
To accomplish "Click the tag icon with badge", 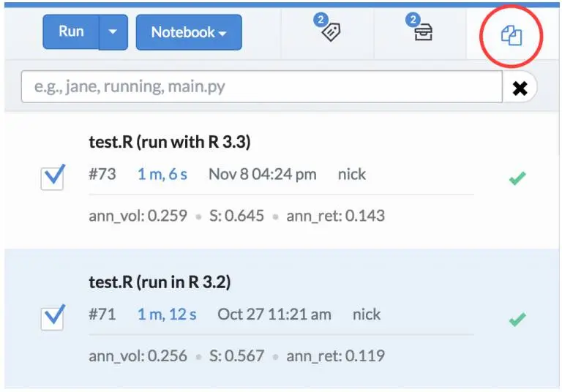I will (x=331, y=31).
